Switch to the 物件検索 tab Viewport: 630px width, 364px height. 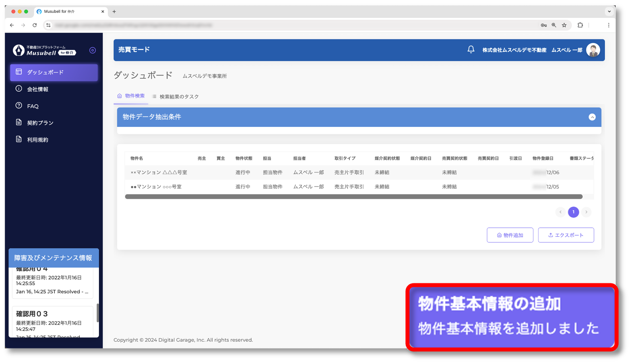coord(131,96)
